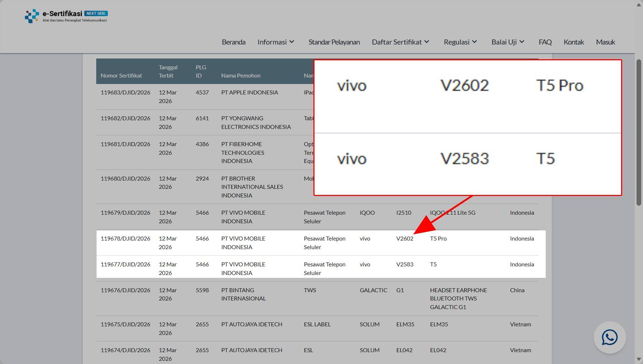Select certificate number 119679/DJID/2026
Viewport: 643px width, 364px height.
(125, 213)
